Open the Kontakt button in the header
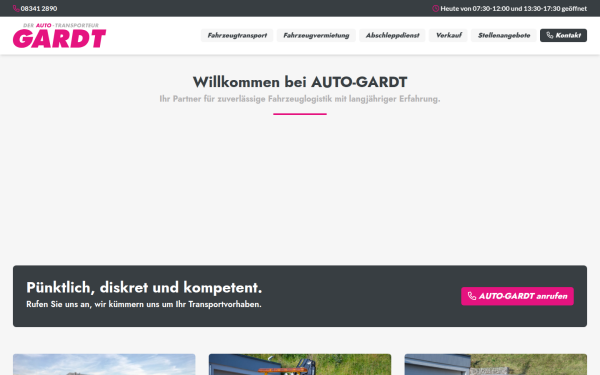Viewport: 600px width, 375px height. [563, 35]
